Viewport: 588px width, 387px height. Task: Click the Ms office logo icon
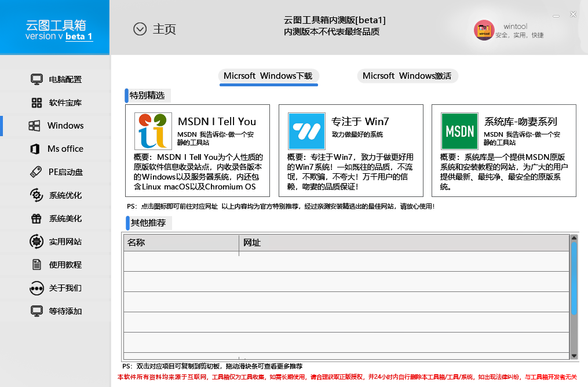(35, 149)
